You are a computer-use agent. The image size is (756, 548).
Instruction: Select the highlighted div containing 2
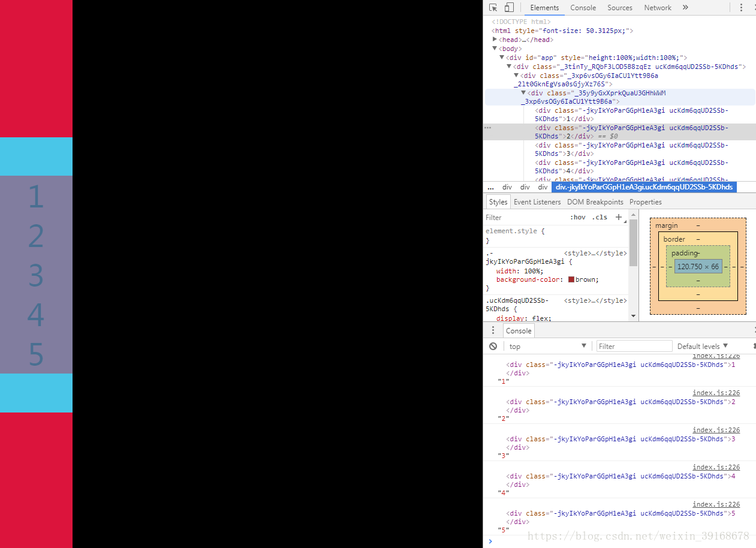click(x=620, y=132)
